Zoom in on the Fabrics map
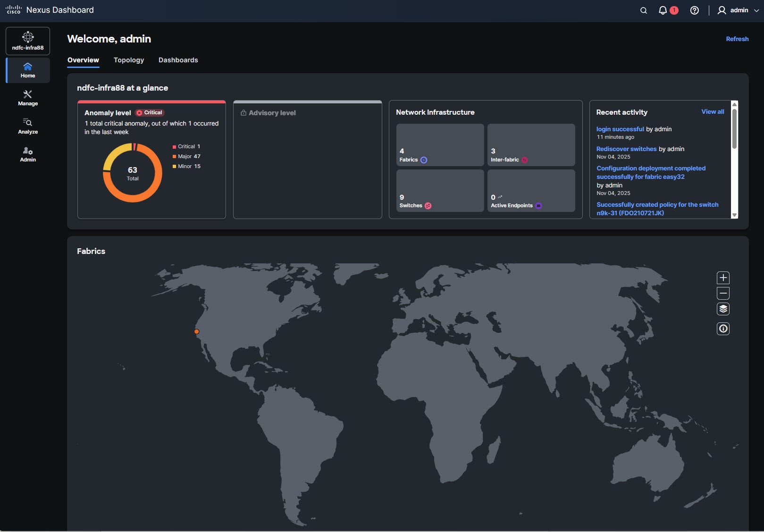 point(723,278)
